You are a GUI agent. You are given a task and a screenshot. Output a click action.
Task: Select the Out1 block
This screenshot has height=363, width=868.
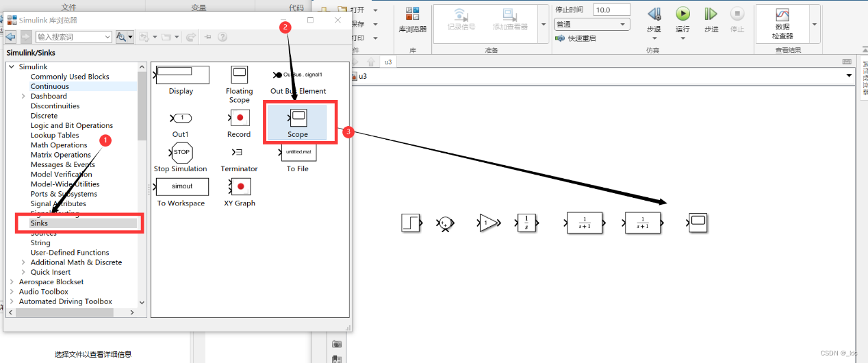181,118
